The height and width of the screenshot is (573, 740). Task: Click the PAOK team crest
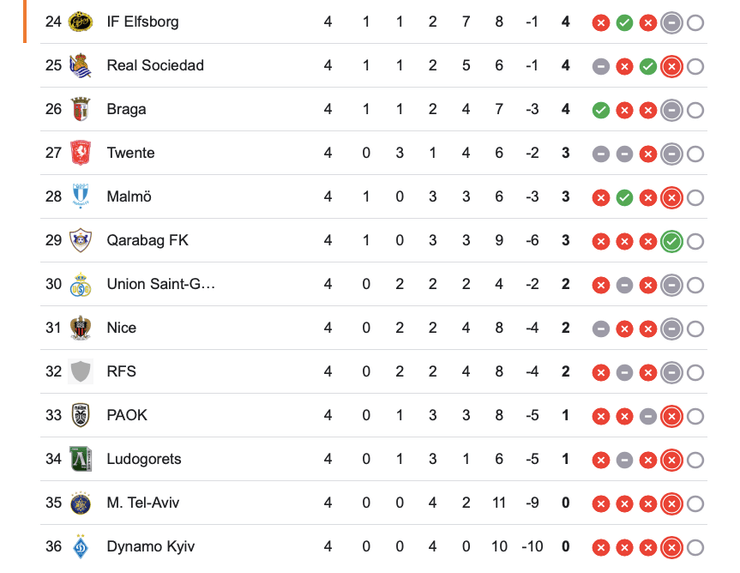[80, 415]
